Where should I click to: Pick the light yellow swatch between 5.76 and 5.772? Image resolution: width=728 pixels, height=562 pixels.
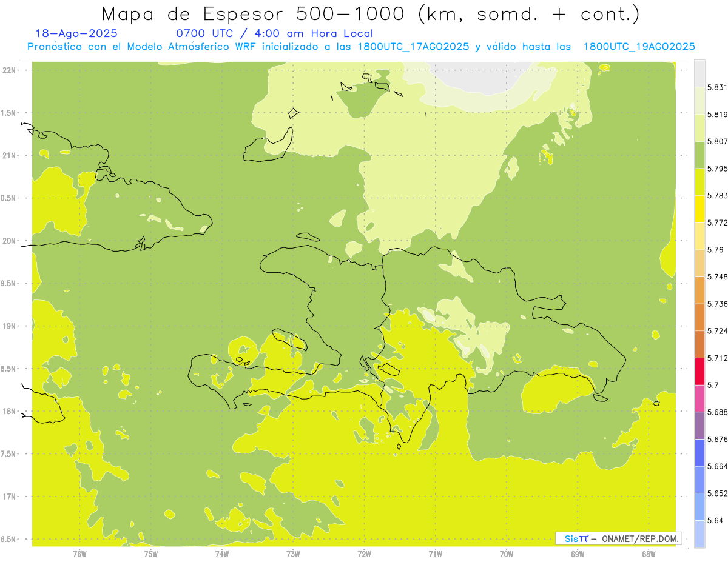click(x=699, y=236)
